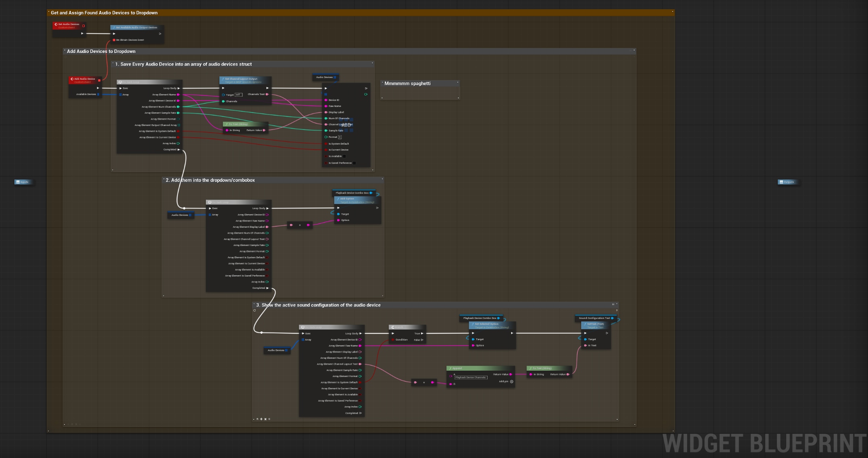Toggle the Is Available checkbox on struct node
Viewport: 868px width, 458px height.
(344, 156)
